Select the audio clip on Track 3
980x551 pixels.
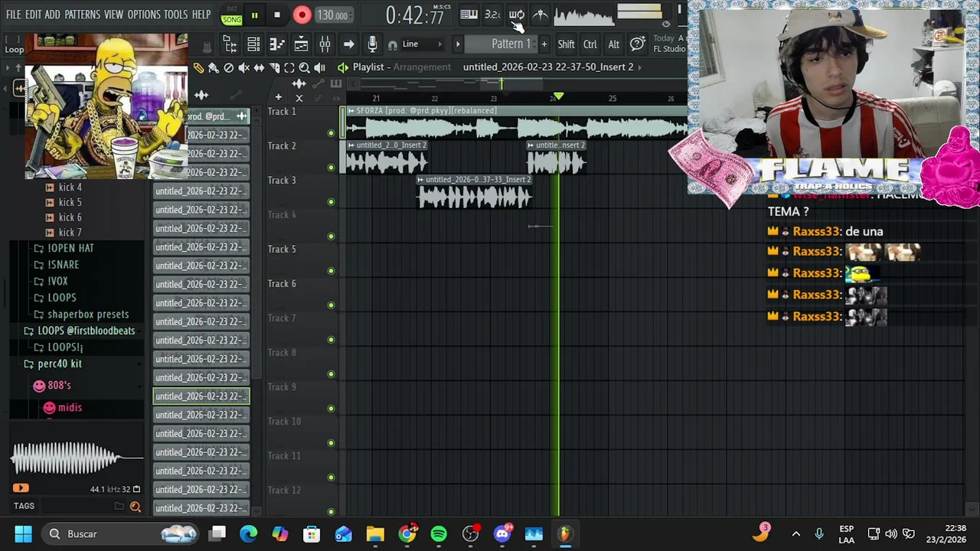[475, 193]
